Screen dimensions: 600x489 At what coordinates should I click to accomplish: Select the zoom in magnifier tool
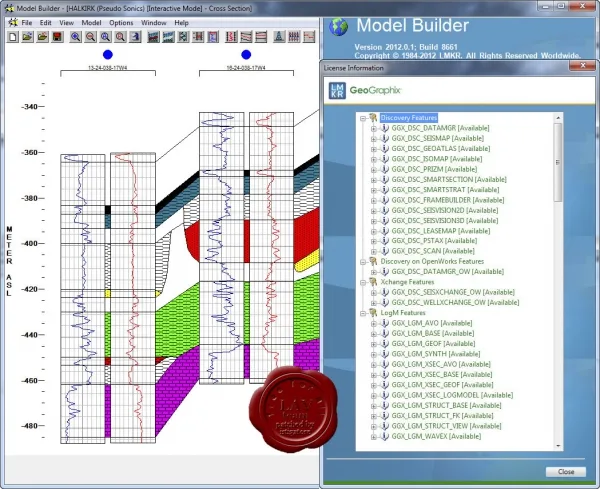pos(76,37)
